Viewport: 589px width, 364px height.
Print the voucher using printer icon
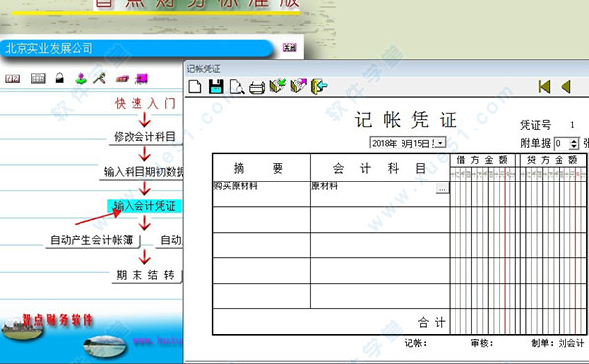click(x=257, y=87)
